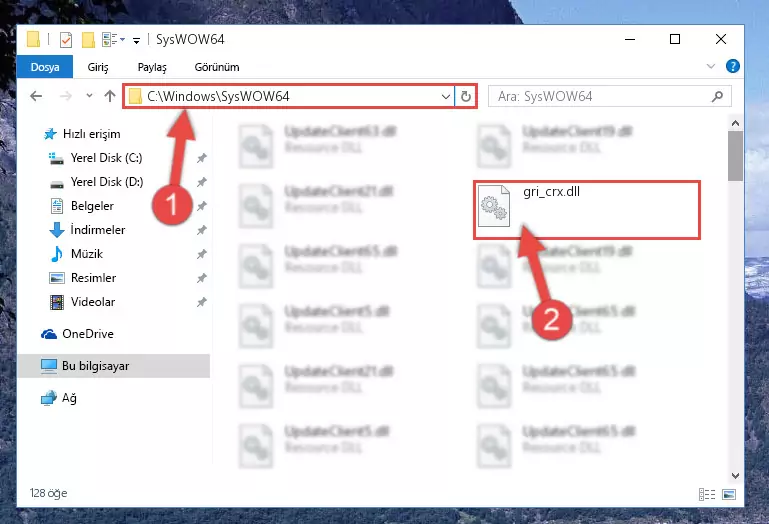The image size is (769, 524).
Task: Refresh the SysWOW64 folder
Action: pyautogui.click(x=465, y=96)
